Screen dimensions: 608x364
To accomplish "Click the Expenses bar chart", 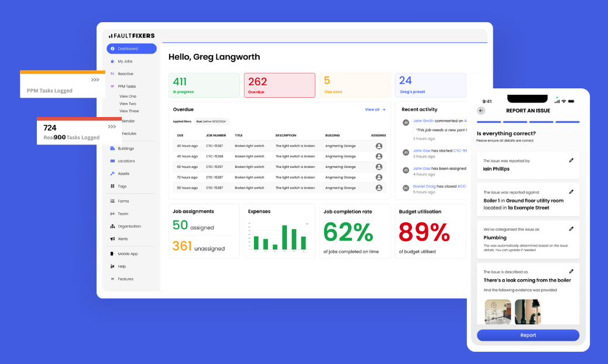I will 279,237.
